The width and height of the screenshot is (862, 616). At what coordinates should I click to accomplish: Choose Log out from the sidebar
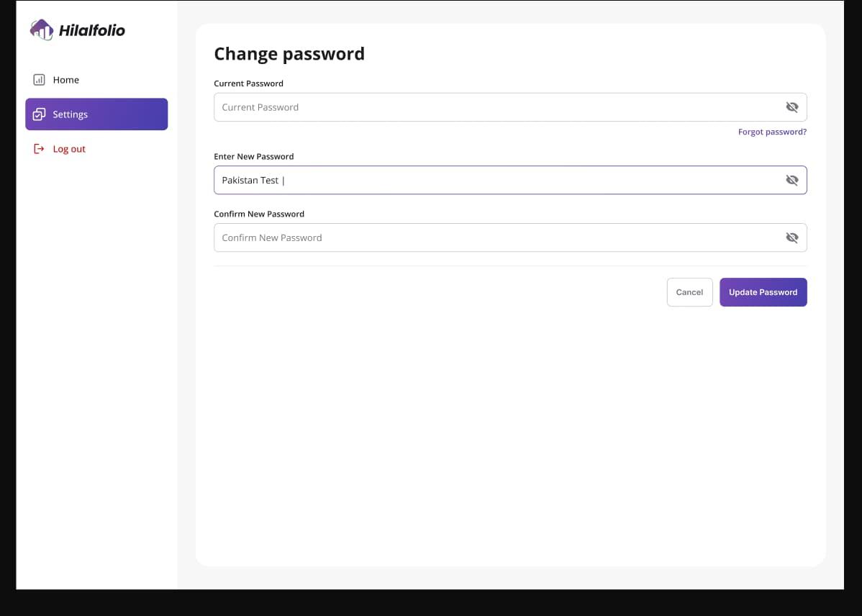pos(96,149)
